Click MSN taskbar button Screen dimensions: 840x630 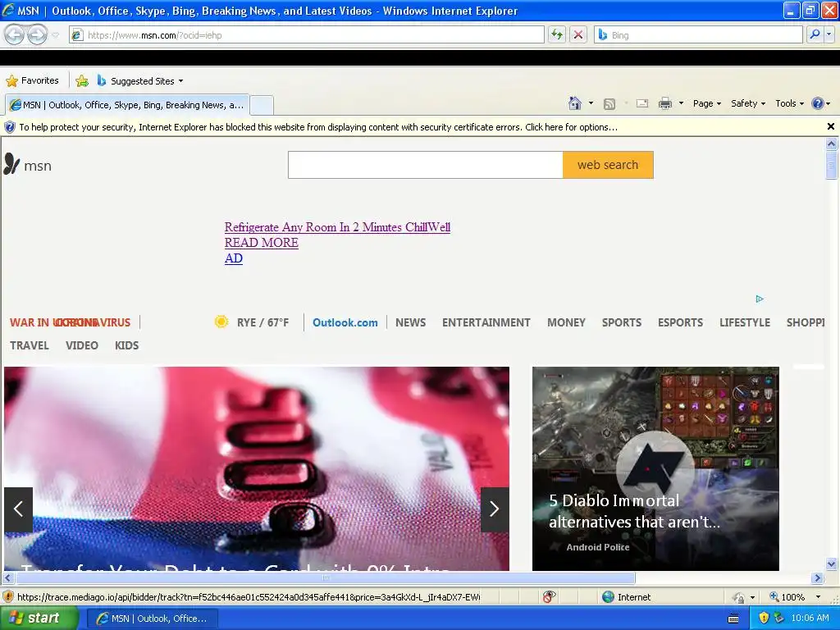[152, 619]
